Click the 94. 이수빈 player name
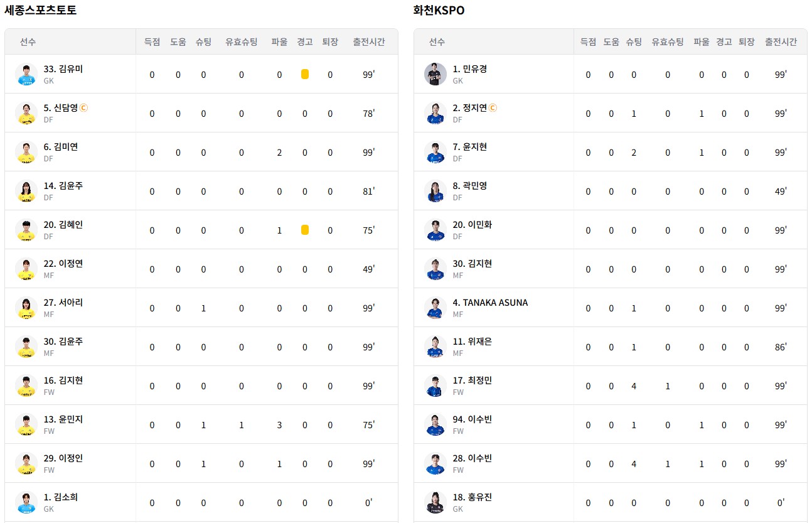This screenshot has height=523, width=812. 473,419
